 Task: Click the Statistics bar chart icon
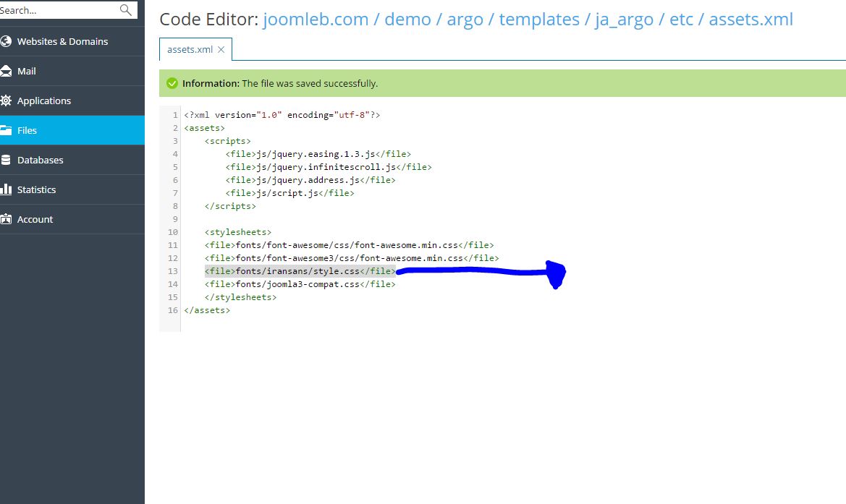click(x=7, y=189)
